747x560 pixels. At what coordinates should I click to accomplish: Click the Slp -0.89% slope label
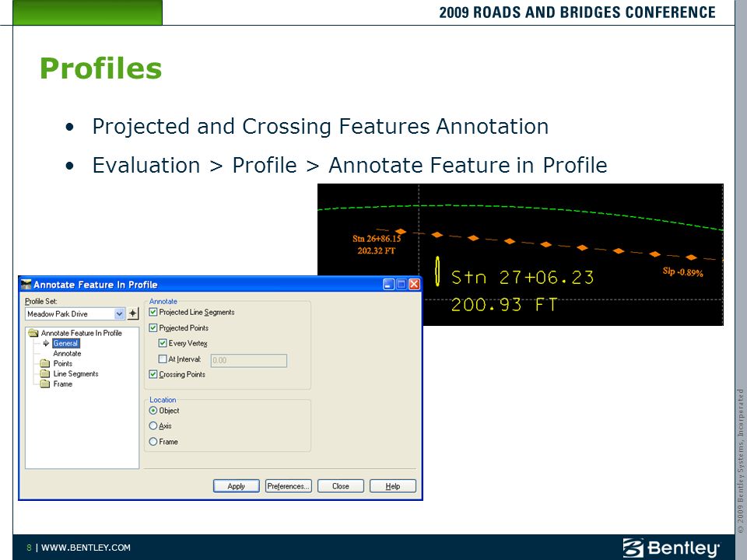click(682, 271)
